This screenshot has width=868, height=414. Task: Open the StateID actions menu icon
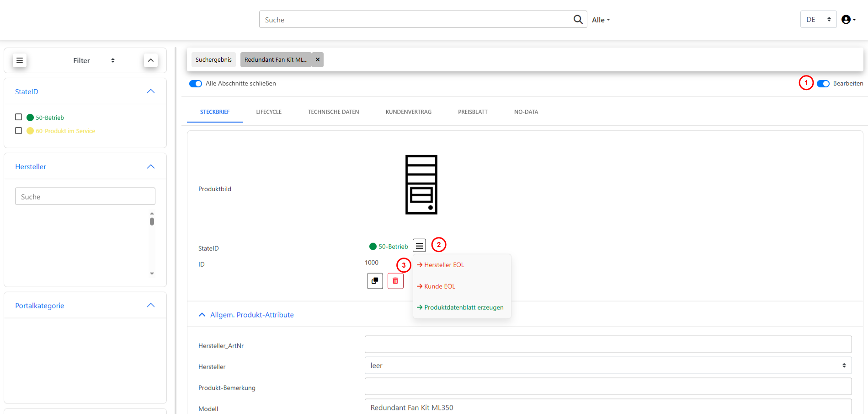(419, 246)
